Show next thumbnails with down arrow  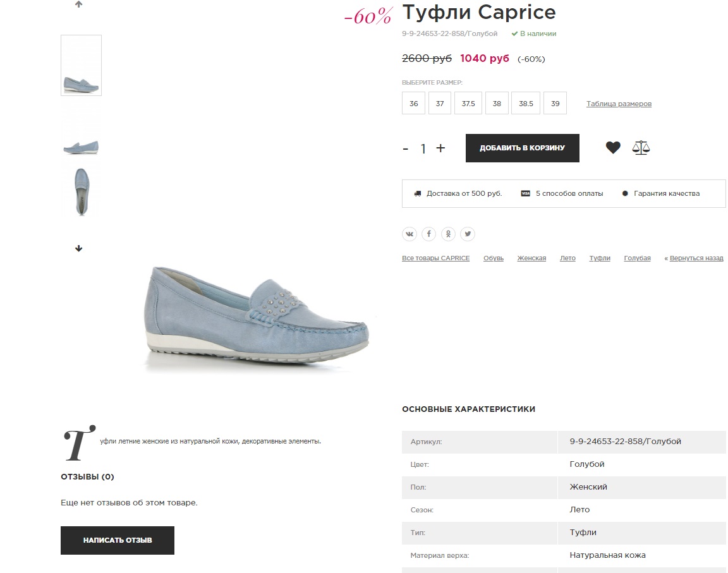click(78, 249)
